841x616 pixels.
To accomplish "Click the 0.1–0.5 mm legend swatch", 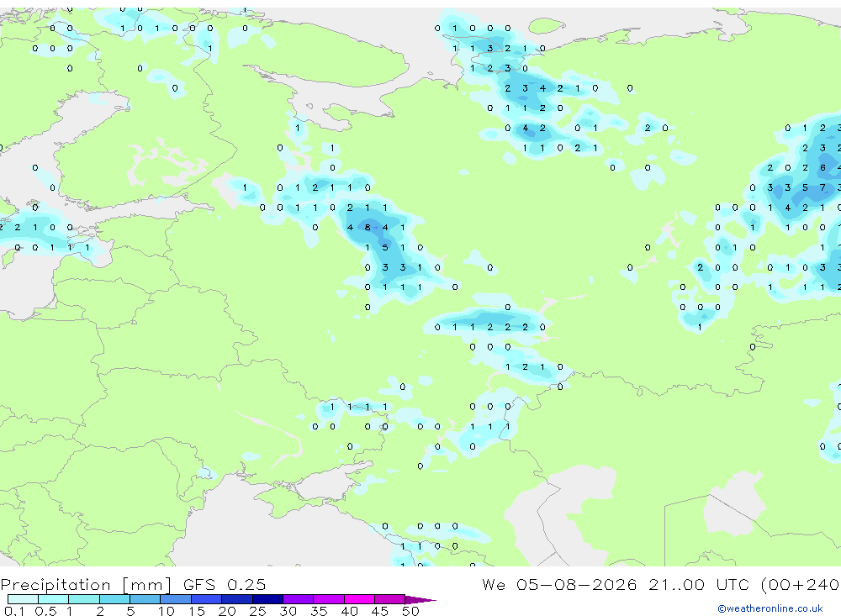I will (23, 599).
